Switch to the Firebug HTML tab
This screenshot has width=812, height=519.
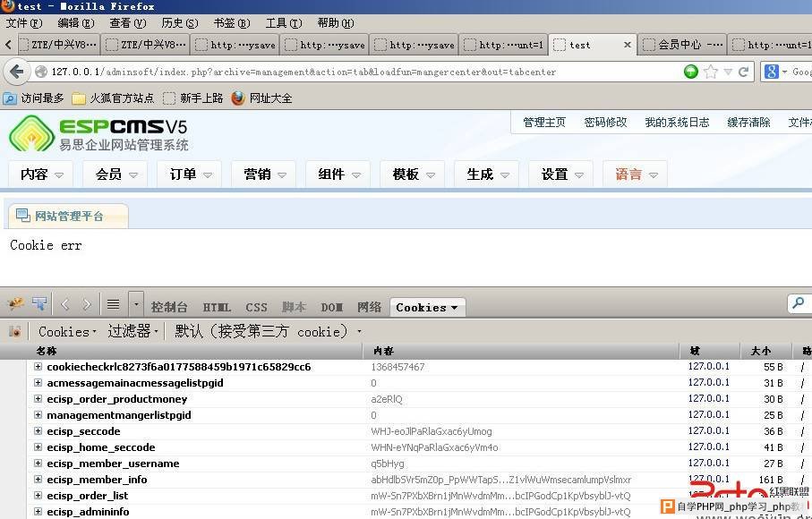click(x=217, y=307)
